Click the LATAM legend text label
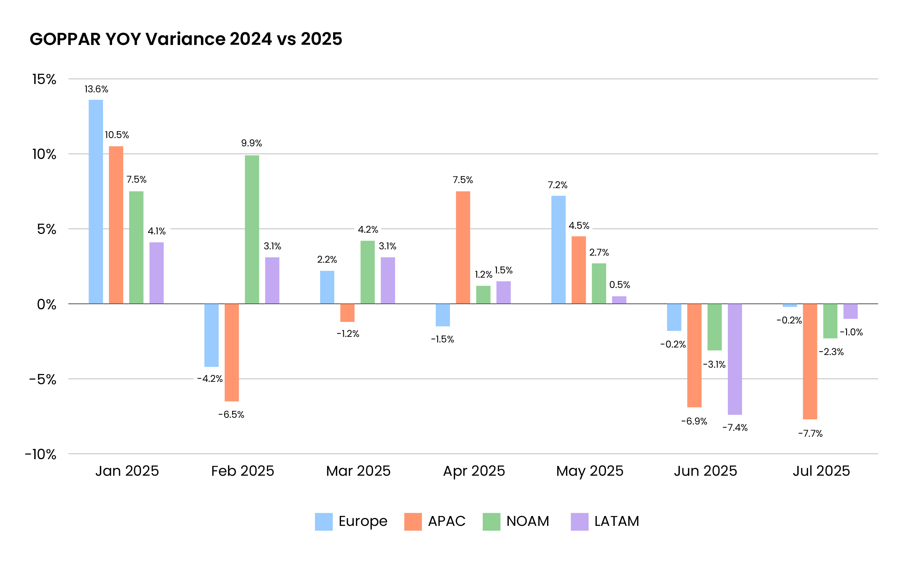Viewport: 924px width, 574px height. tap(617, 521)
